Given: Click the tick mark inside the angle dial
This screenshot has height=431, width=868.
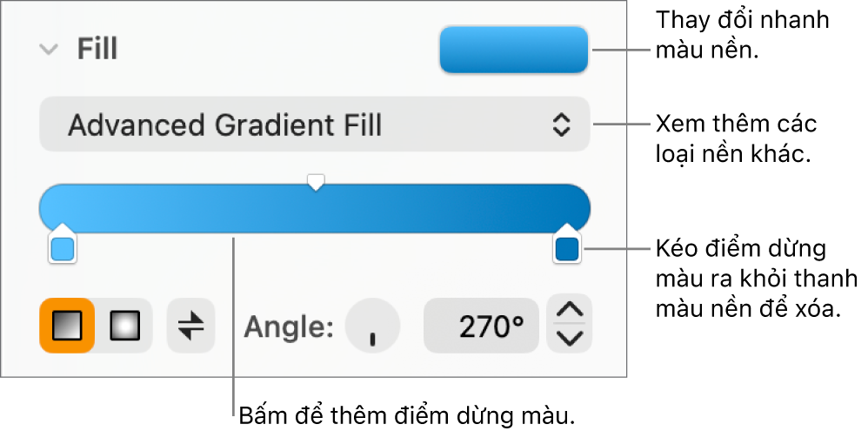Looking at the screenshot, I should click(x=372, y=339).
